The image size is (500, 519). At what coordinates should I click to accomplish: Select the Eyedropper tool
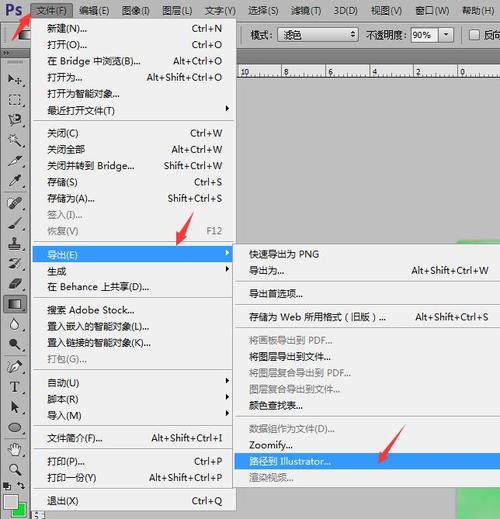(x=14, y=181)
